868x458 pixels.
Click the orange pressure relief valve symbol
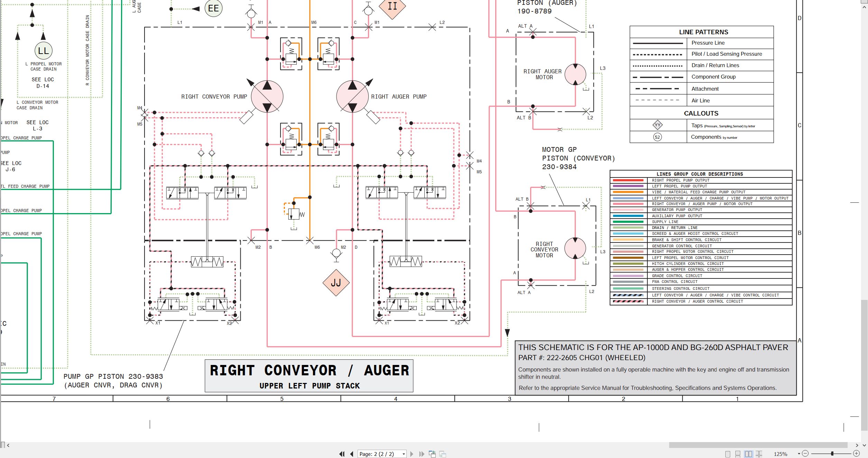294,213
